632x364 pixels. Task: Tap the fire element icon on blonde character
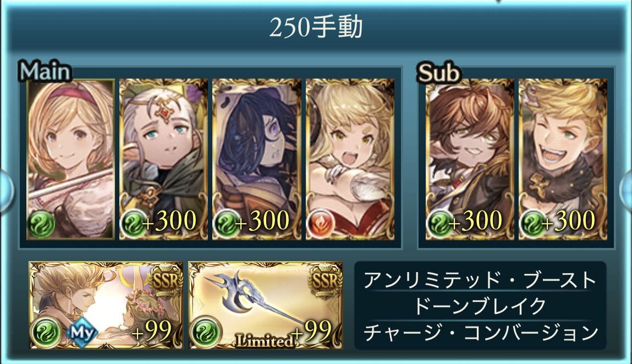coord(321,224)
